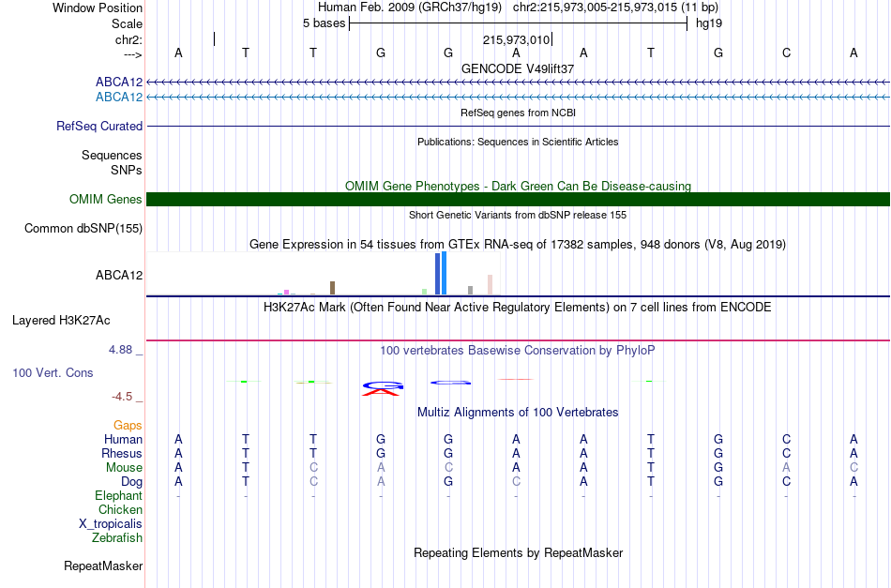Screen dimensions: 891x588
Task: Click the Scale label
Action: click(127, 23)
